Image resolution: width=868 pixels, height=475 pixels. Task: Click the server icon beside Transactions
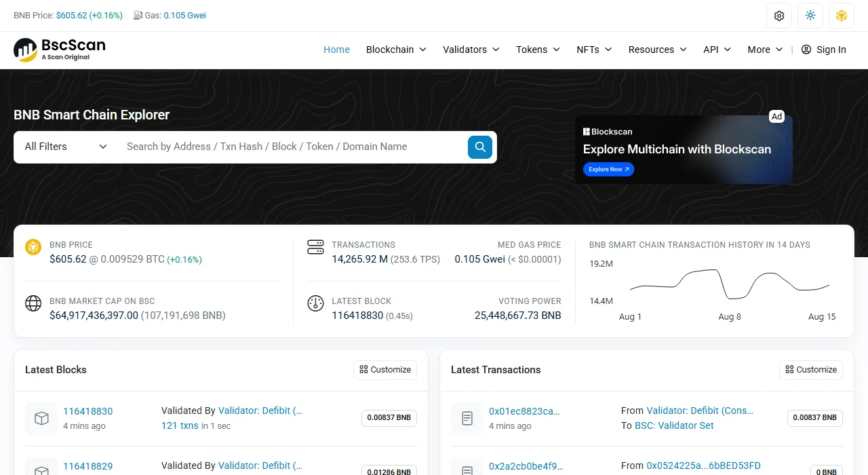315,247
